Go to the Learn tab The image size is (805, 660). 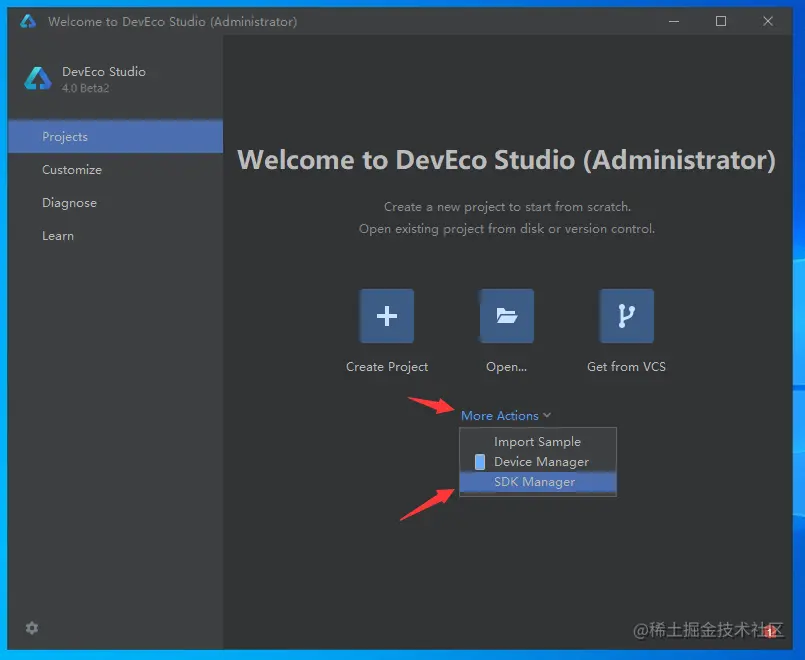pyautogui.click(x=116, y=236)
